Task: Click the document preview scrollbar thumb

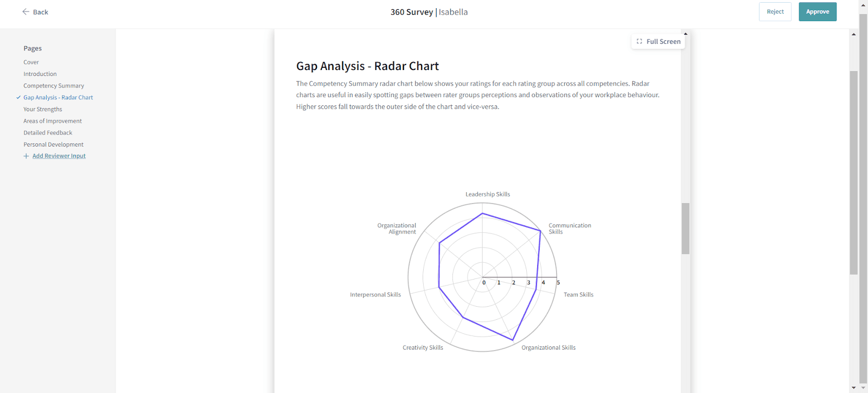Action: (686, 228)
